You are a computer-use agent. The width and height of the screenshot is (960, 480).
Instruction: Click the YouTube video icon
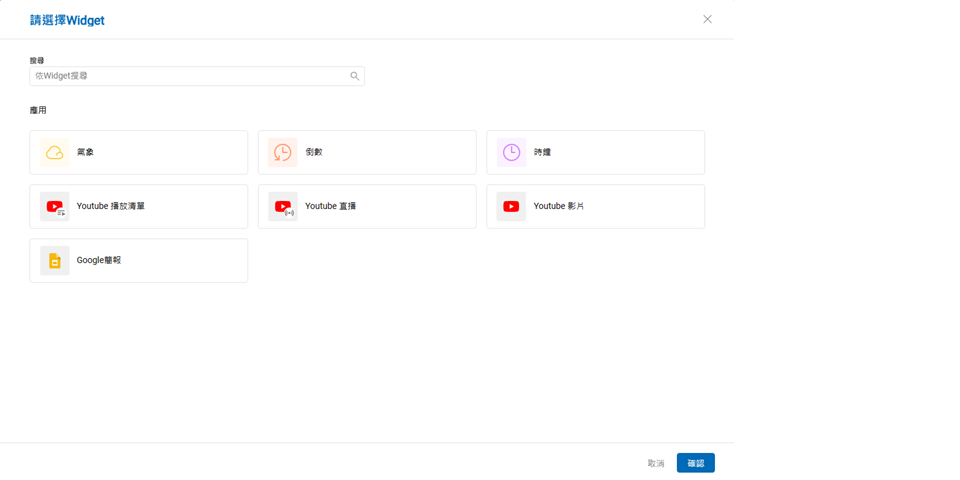pos(511,207)
